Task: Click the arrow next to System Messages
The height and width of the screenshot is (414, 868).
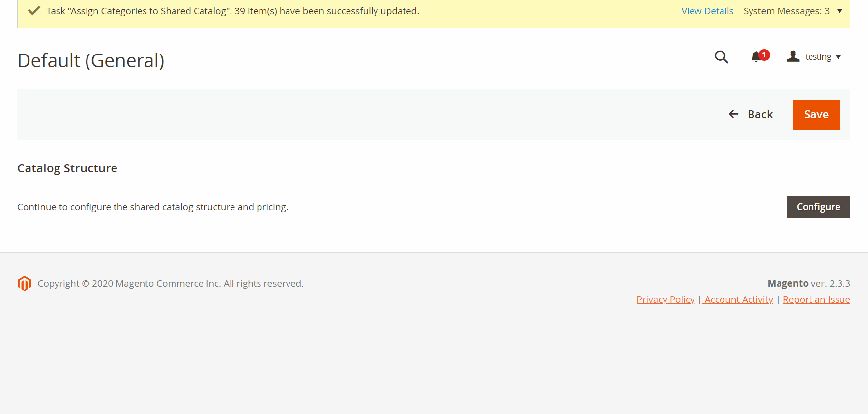Action: click(x=839, y=11)
